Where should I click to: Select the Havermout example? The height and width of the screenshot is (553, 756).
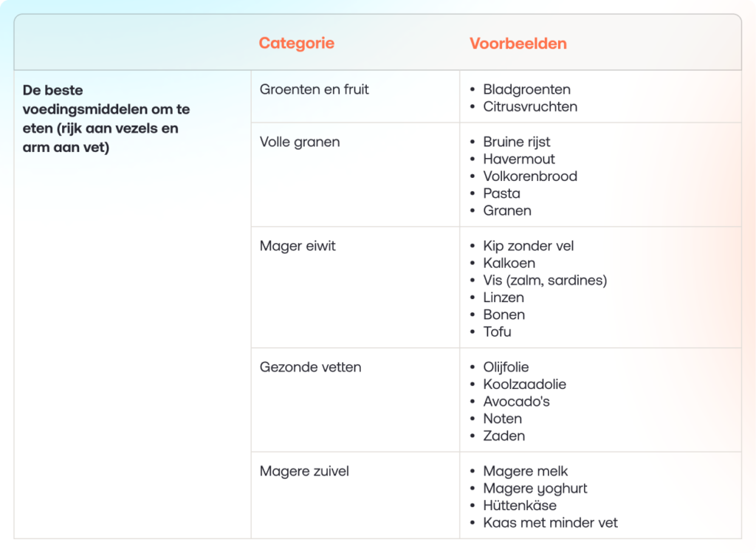(x=519, y=159)
